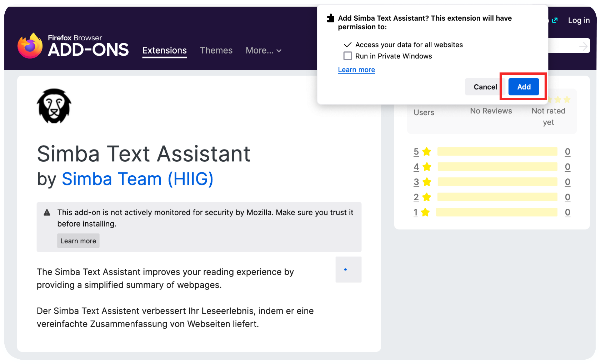Click the Users count label
This screenshot has height=364, width=601.
[x=424, y=112]
